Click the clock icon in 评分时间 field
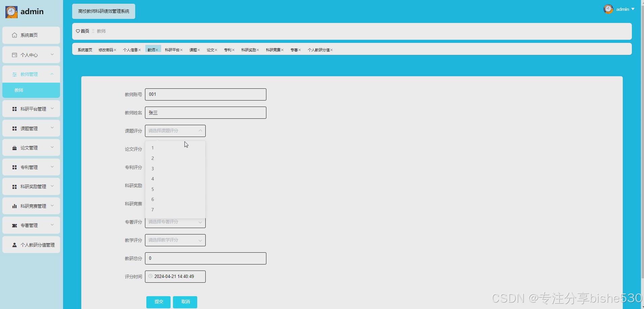The width and height of the screenshot is (644, 309). [x=150, y=276]
